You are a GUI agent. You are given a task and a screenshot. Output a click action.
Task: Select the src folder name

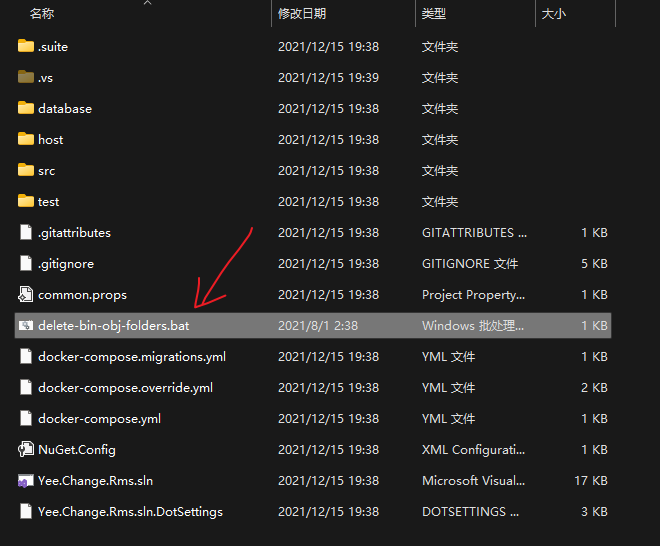click(46, 170)
